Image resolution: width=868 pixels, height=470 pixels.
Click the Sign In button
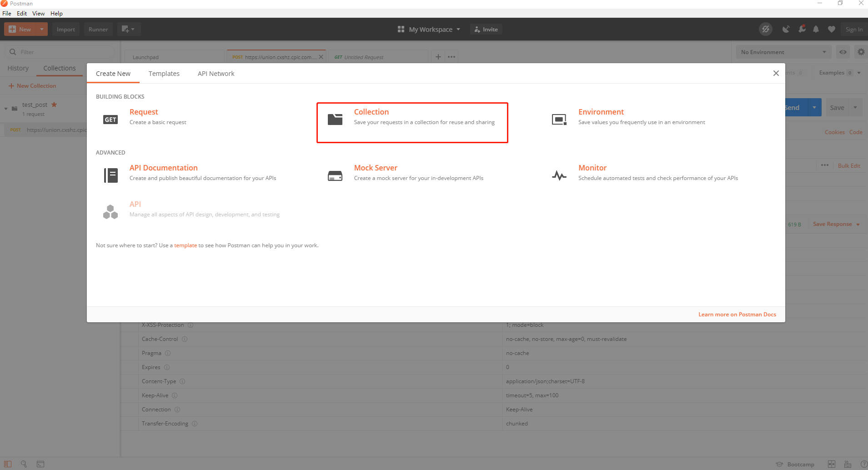tap(854, 30)
